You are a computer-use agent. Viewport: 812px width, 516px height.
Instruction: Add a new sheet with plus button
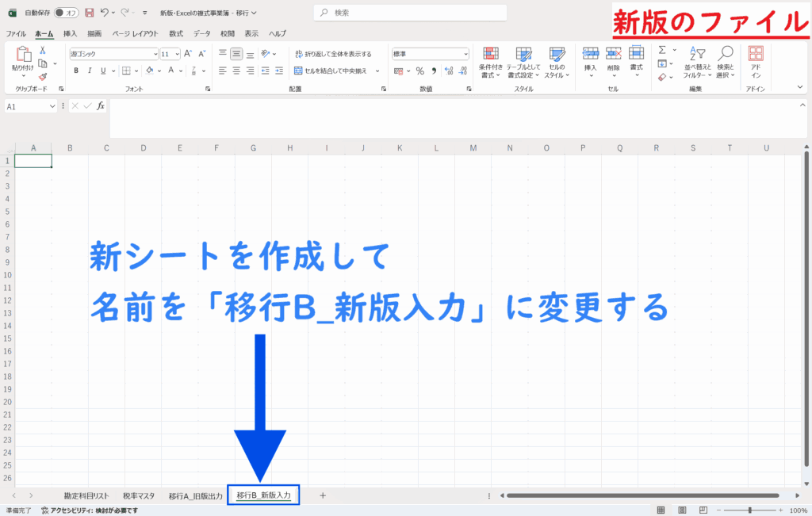(323, 495)
